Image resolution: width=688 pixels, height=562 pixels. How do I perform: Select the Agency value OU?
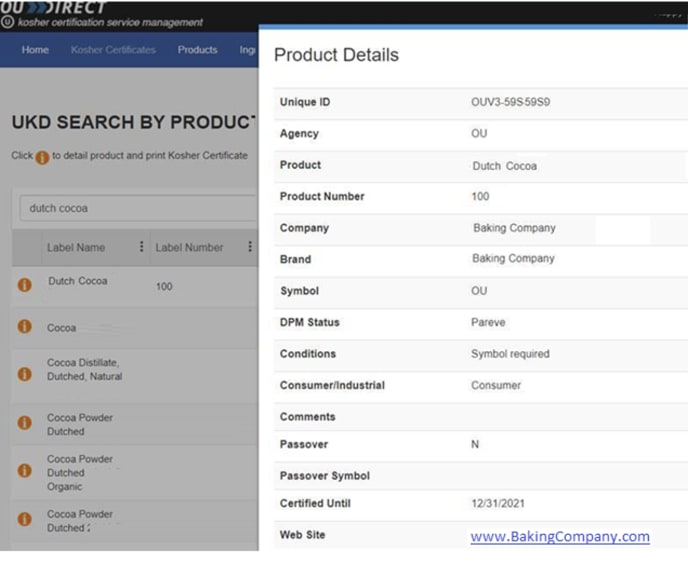pos(479,133)
